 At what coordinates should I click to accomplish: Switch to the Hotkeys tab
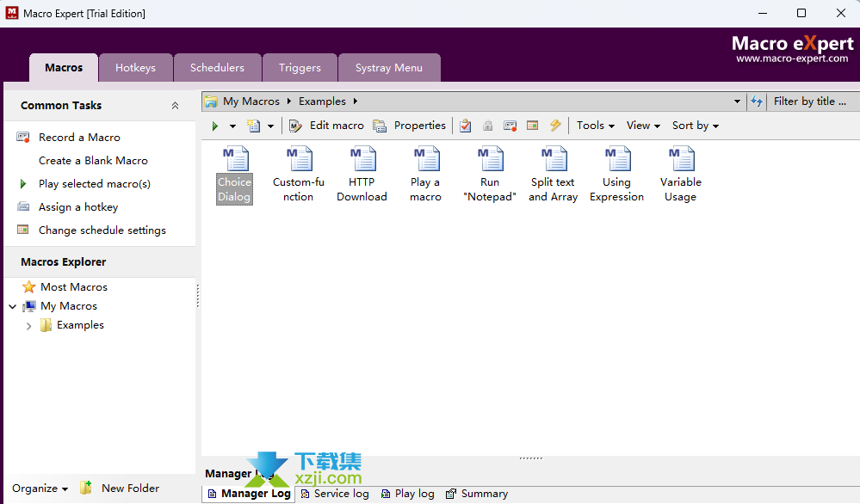[135, 68]
